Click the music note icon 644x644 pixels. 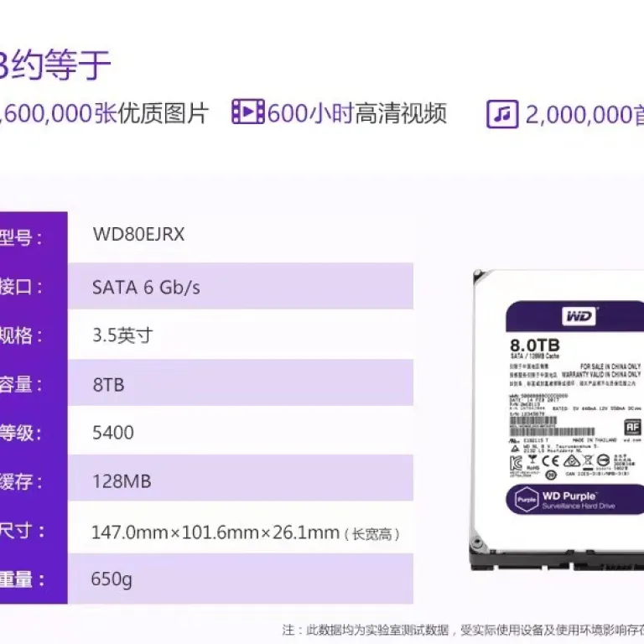[x=502, y=114]
